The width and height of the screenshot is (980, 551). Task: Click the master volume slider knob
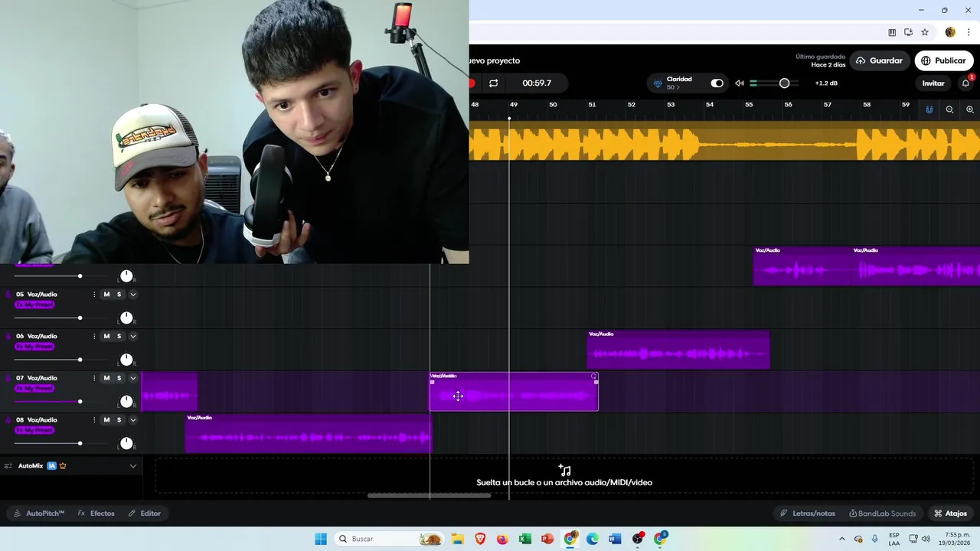[784, 83]
